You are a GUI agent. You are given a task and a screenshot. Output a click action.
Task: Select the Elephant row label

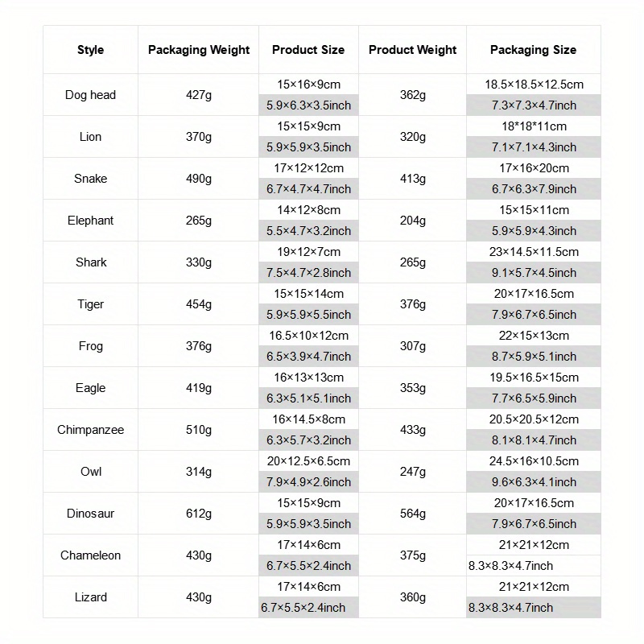90,221
